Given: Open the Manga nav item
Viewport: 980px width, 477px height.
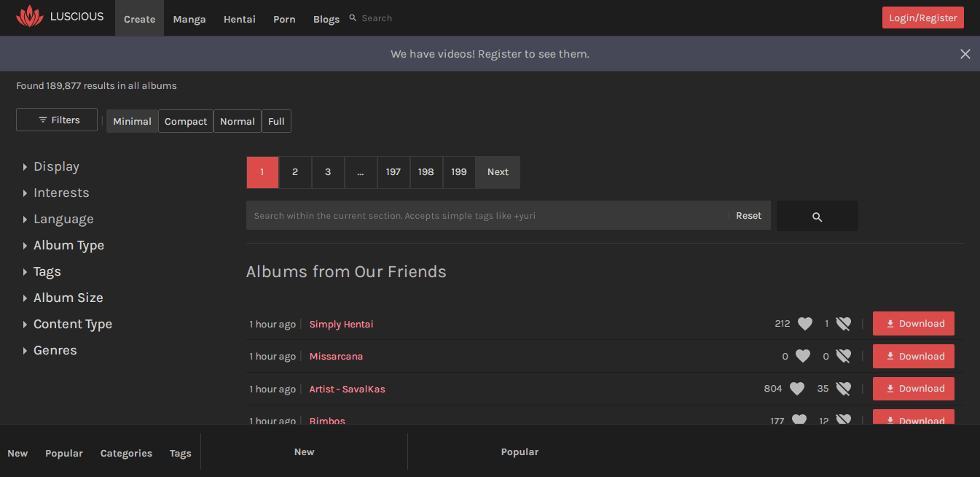Looking at the screenshot, I should coord(189,18).
